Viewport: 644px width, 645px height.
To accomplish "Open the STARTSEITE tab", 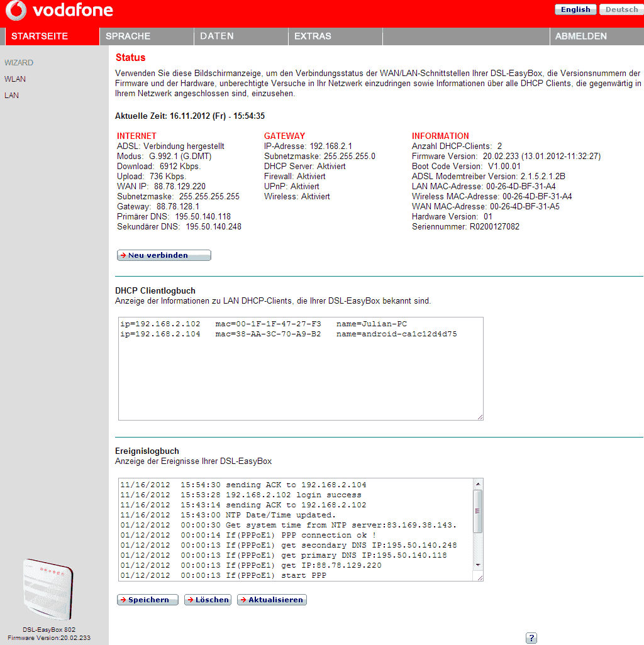I will click(x=52, y=36).
